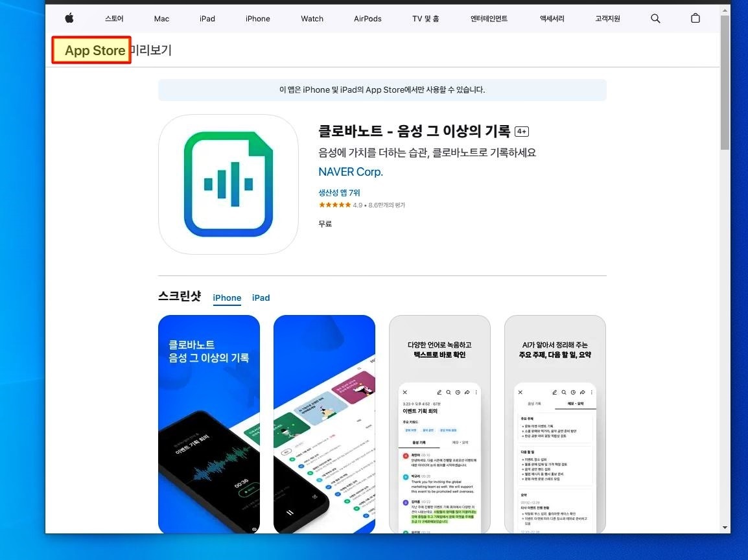The height and width of the screenshot is (560, 748).
Task: Open the search magnifier icon
Action: (655, 19)
